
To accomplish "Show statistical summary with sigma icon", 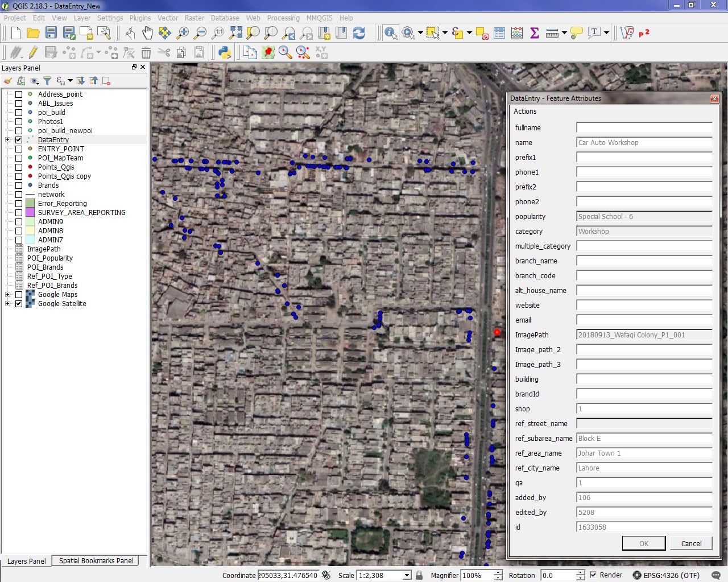I will 535,33.
